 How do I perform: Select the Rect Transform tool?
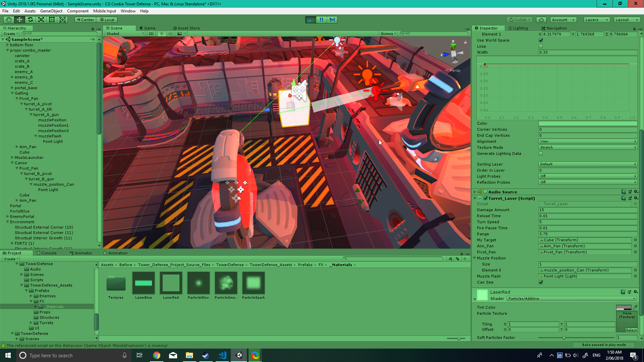[x=52, y=19]
